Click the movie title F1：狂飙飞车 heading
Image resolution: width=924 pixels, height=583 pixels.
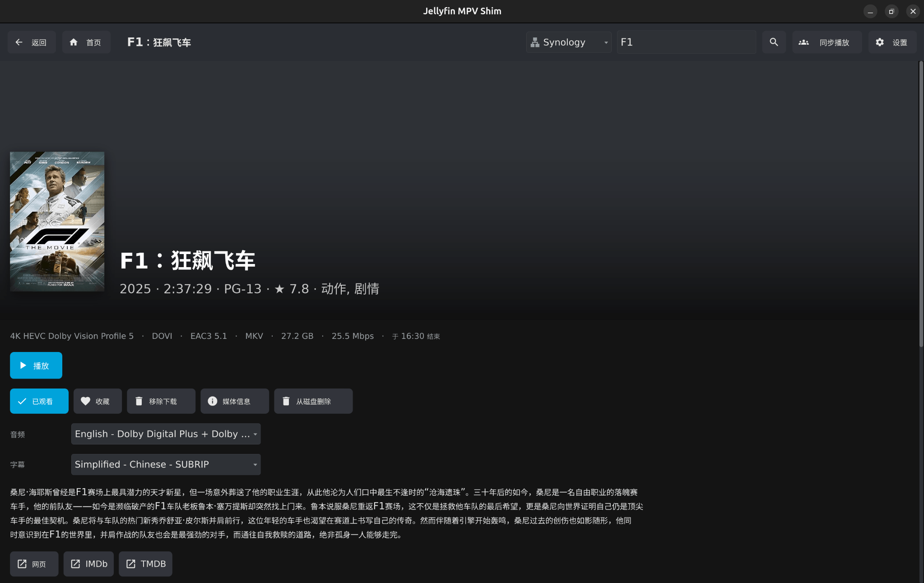187,261
